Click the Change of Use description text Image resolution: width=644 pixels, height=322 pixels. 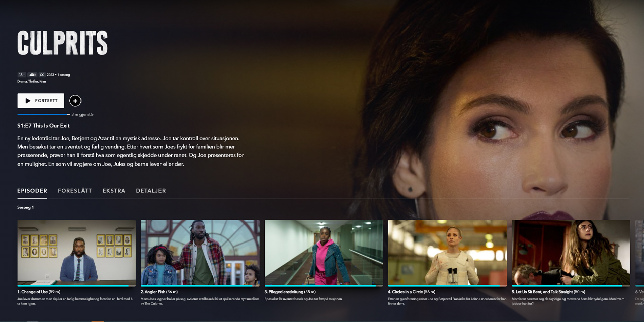[75, 301]
